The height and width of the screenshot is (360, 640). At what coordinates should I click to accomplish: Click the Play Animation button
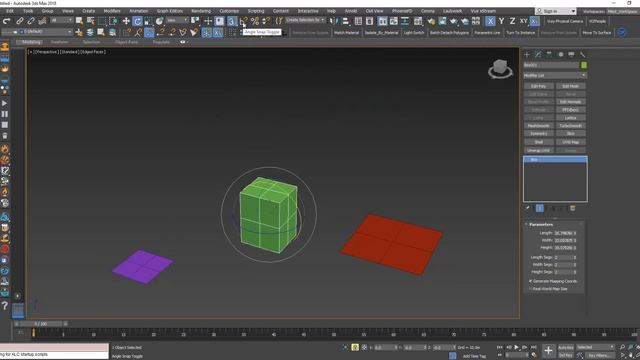(516, 347)
